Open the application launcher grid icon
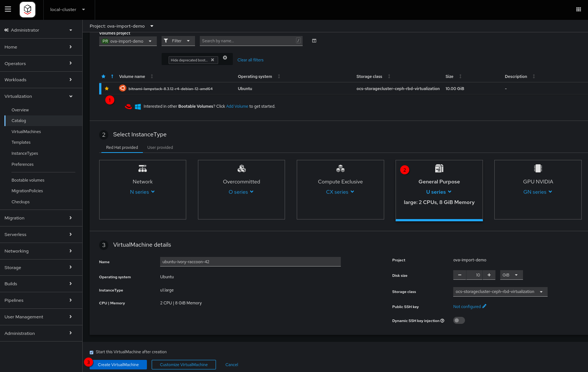Viewport: 588px width, 372px height. (578, 10)
